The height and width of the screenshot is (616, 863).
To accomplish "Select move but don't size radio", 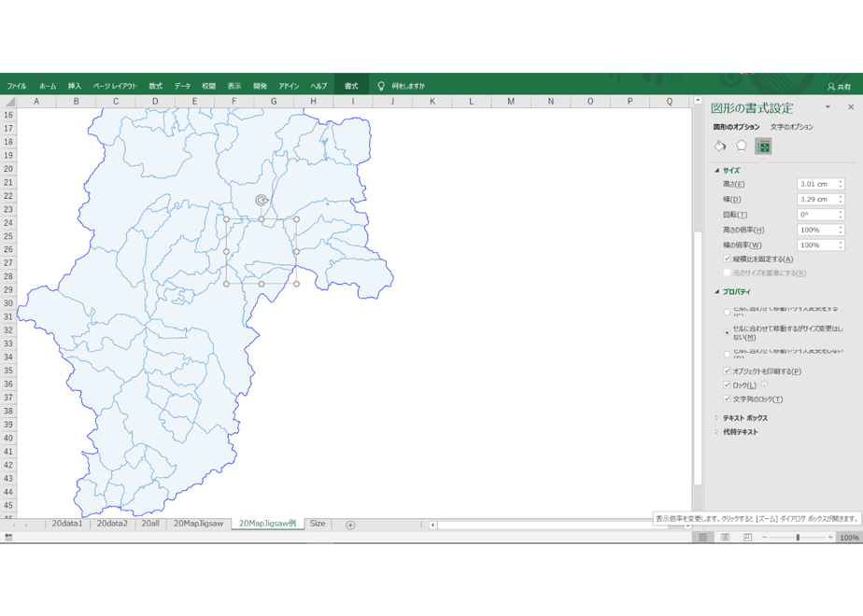I will (x=727, y=333).
